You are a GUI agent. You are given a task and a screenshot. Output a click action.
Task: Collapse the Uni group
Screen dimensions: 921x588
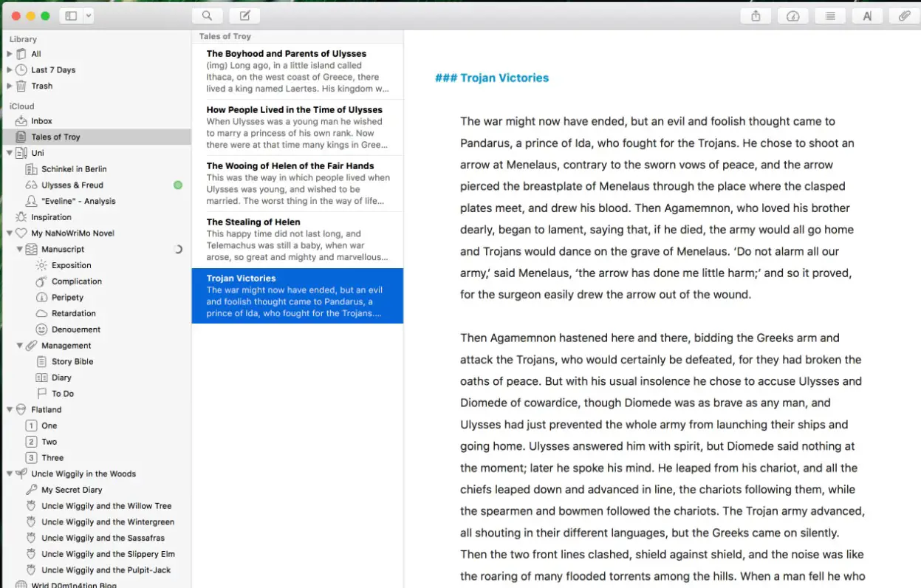[10, 153]
